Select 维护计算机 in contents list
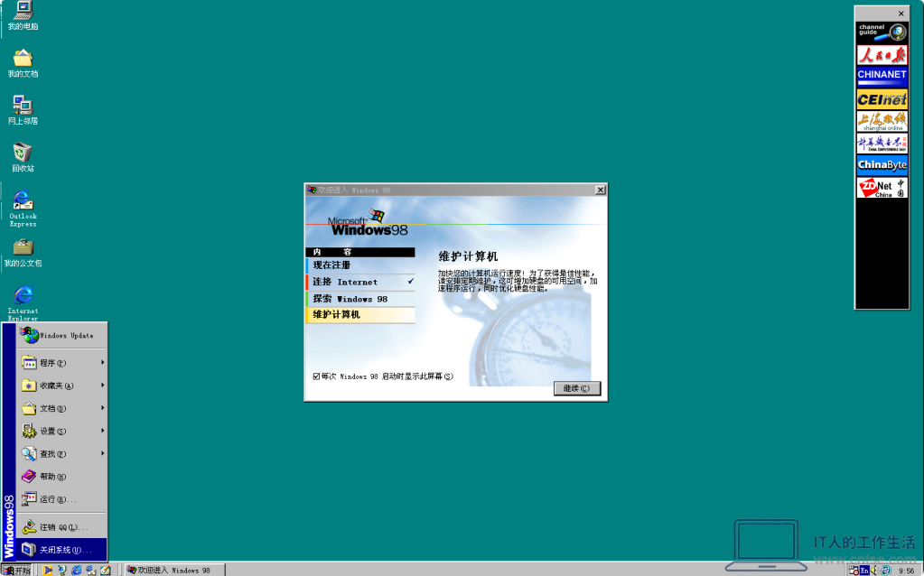Screen dimensions: 924x576 pyautogui.click(x=360, y=315)
